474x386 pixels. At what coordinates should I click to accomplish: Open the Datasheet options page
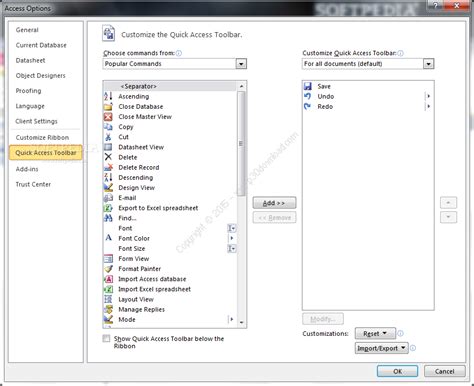click(30, 61)
